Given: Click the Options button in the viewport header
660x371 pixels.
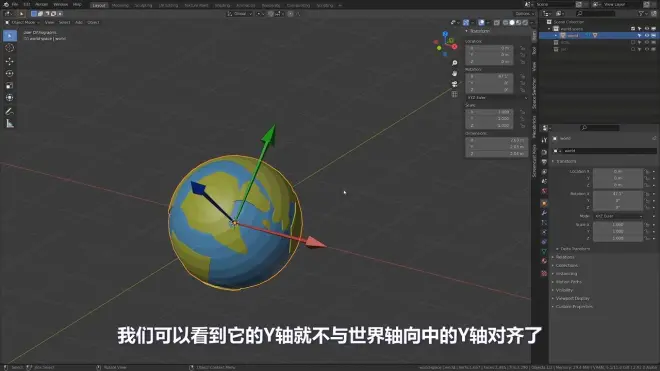Looking at the screenshot, I should click(524, 14).
